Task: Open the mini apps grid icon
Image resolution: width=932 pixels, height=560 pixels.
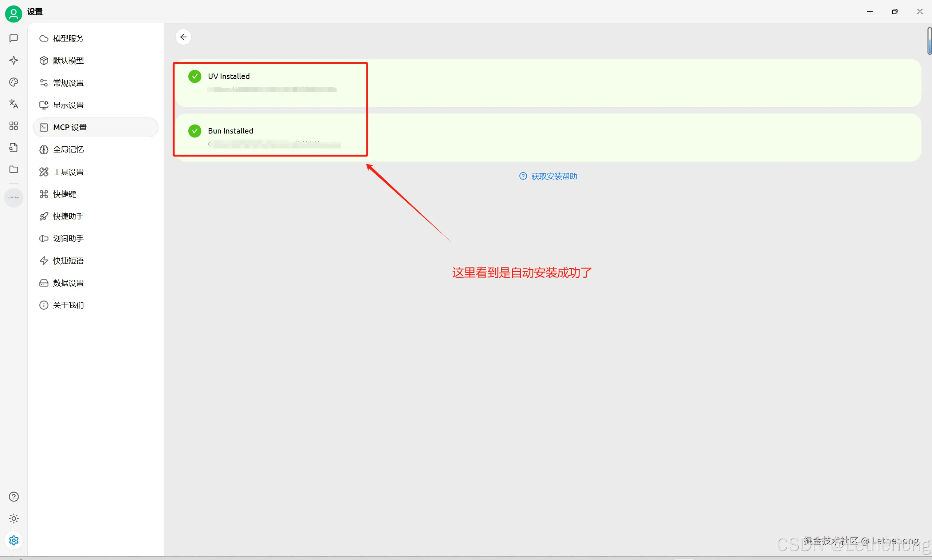Action: 13,126
